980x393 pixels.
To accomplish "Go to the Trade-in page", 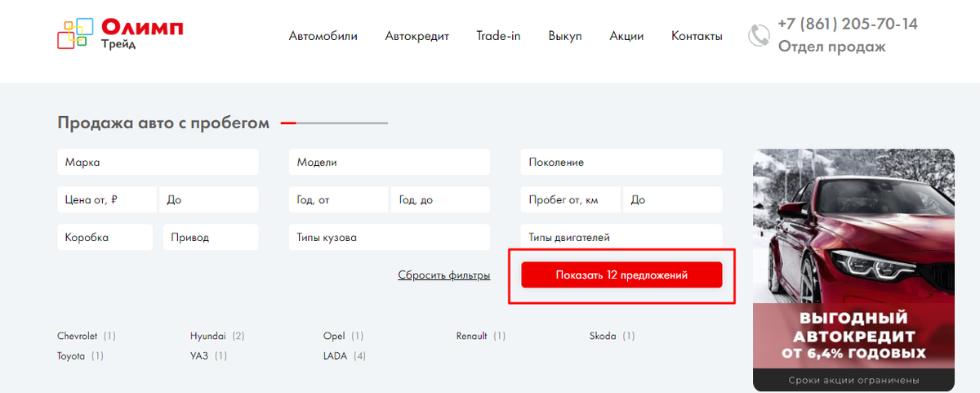I will tap(498, 36).
